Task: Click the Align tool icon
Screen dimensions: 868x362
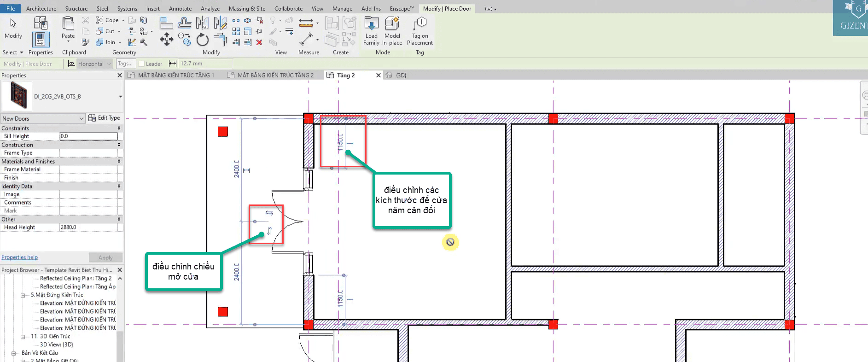Action: pyautogui.click(x=166, y=23)
